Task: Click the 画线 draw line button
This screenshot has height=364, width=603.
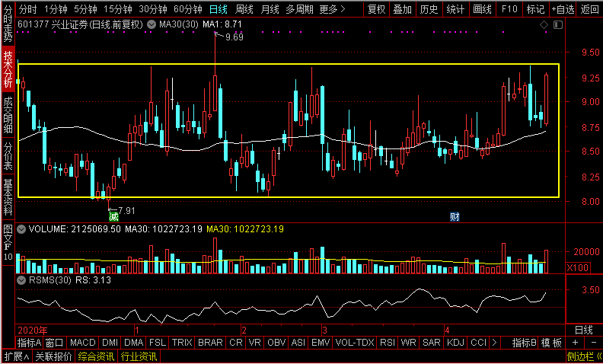Action: pos(482,9)
